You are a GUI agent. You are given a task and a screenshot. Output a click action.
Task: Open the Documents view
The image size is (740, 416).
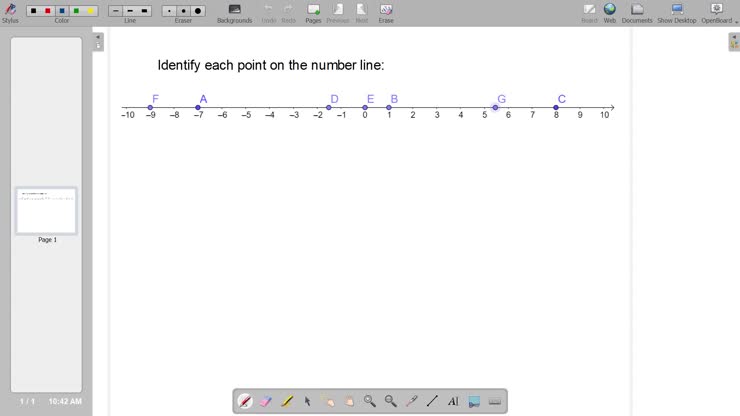click(x=637, y=13)
